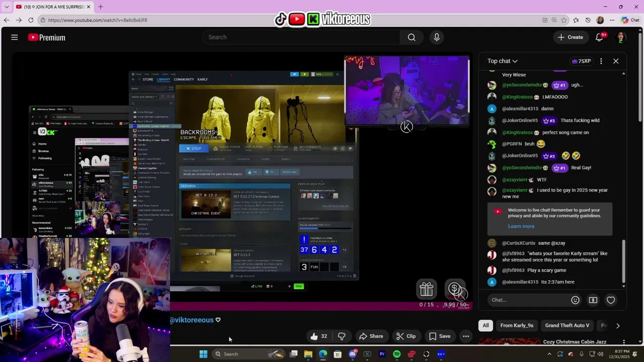The height and width of the screenshot is (362, 644).
Task: Show next suggestion chips with arrow
Action: pos(618,325)
